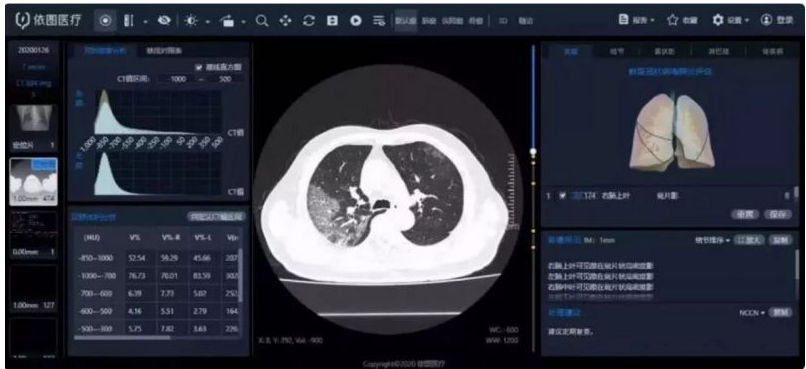The height and width of the screenshot is (369, 806).
Task: Click the star favorites icon
Action: coord(672,20)
